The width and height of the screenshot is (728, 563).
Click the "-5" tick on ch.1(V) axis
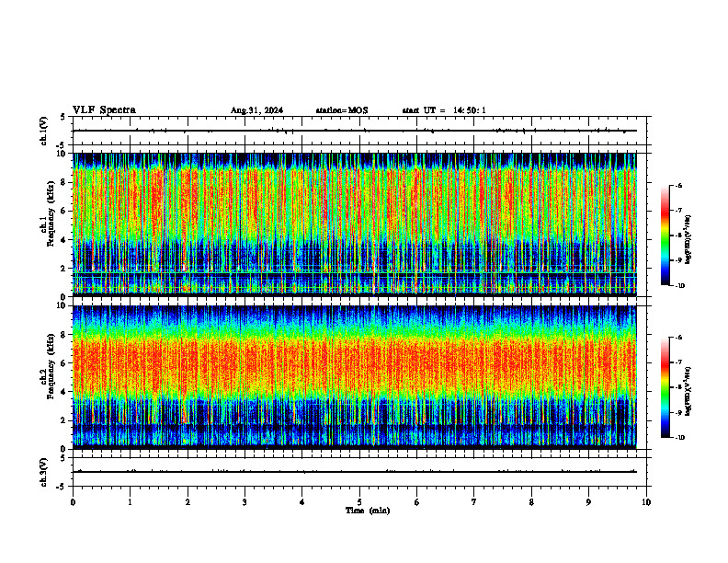62,145
